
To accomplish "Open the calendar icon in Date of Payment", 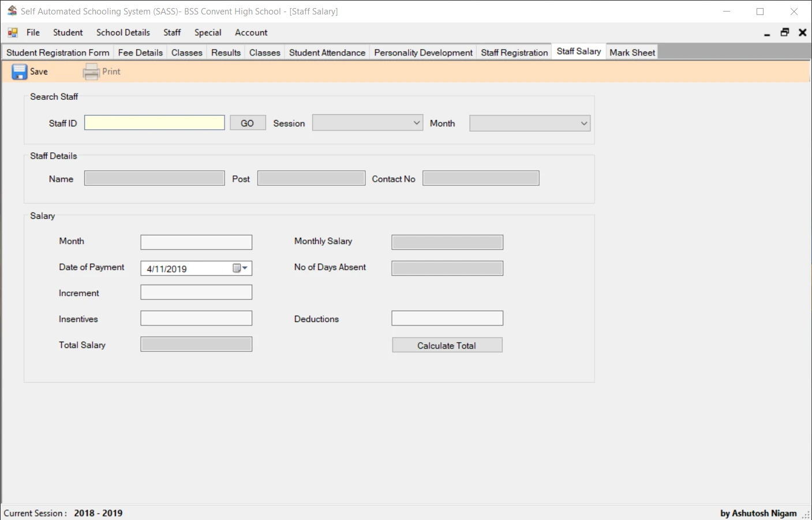I will pos(237,268).
